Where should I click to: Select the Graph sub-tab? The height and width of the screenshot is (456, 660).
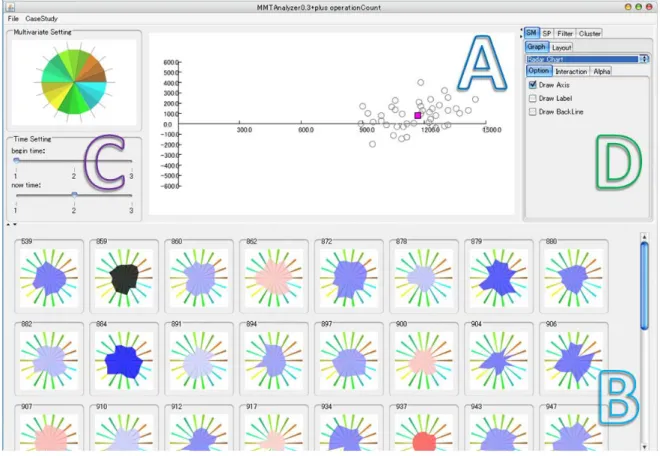click(536, 47)
